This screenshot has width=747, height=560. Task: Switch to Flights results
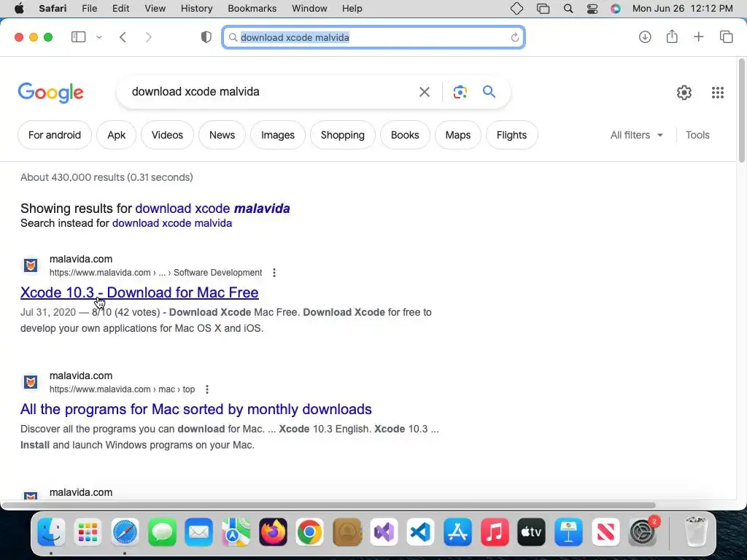tap(511, 135)
